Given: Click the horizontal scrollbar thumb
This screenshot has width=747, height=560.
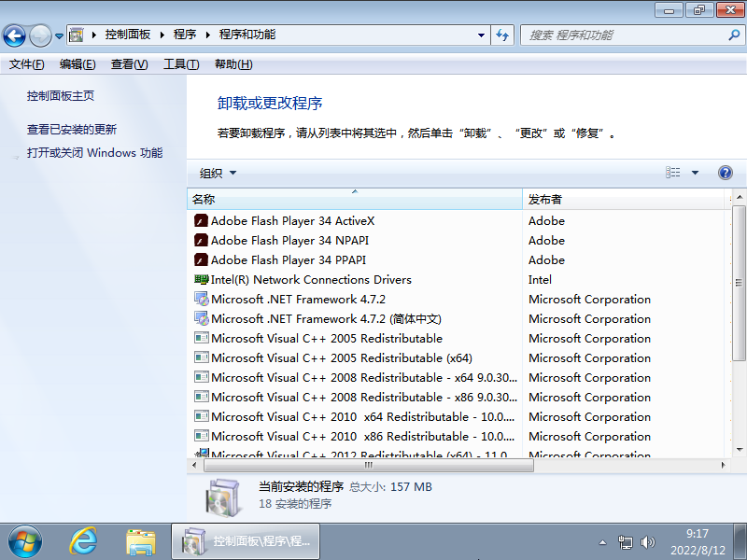Looking at the screenshot, I should 368,465.
